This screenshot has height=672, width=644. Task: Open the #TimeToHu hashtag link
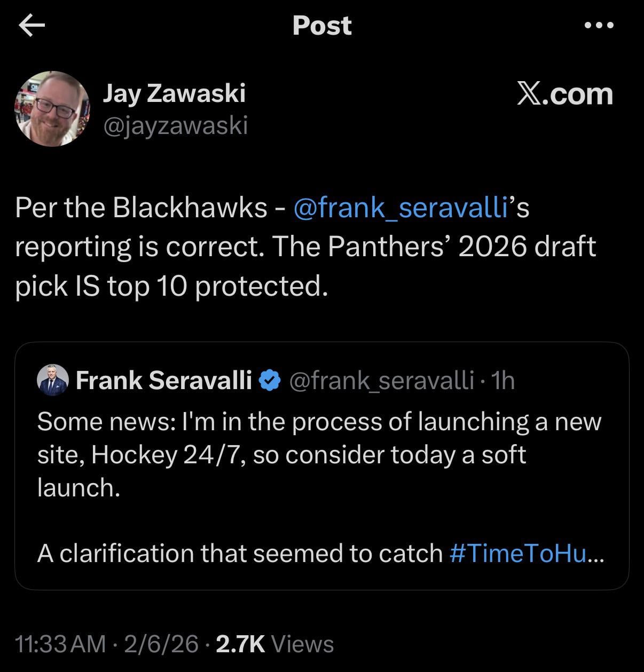coord(526,554)
